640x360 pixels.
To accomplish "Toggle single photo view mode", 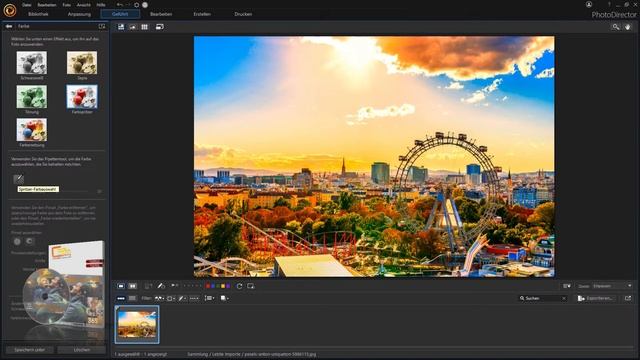I will tap(121, 286).
